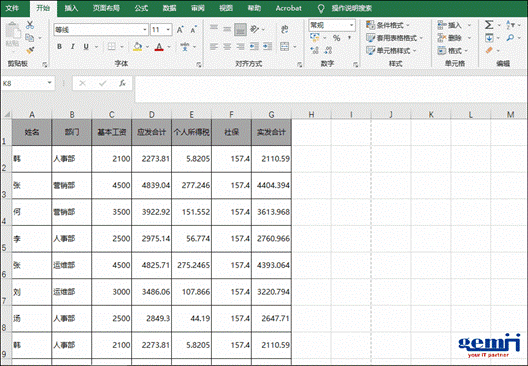The width and height of the screenshot is (528, 366).
Task: Decrease font size with small A icon
Action: [193, 30]
